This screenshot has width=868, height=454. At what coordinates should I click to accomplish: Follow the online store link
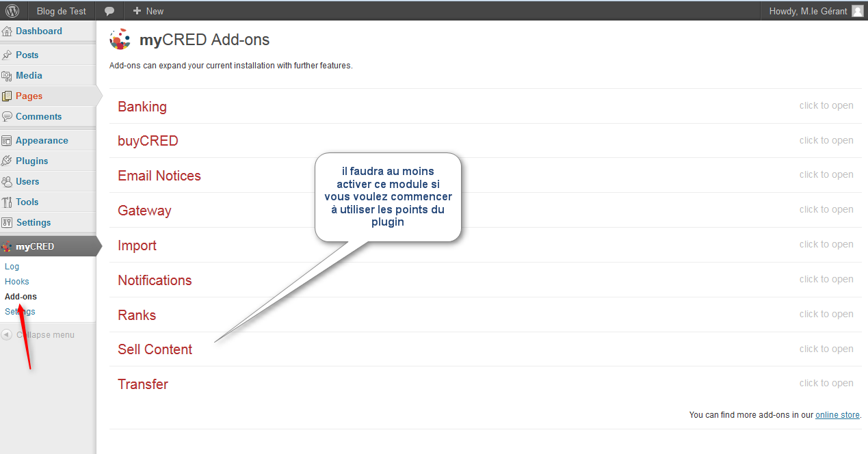click(x=837, y=414)
